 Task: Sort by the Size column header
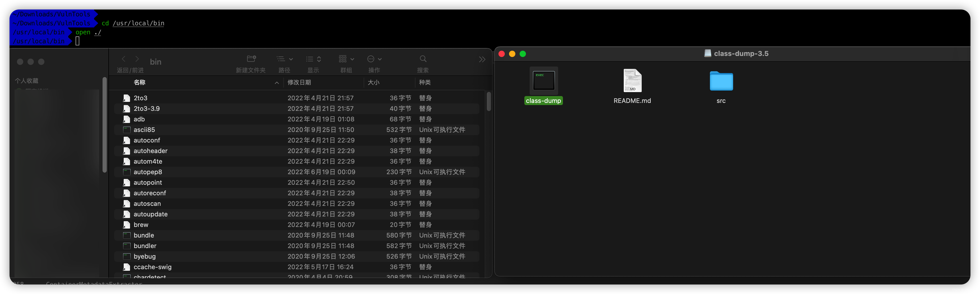point(373,82)
